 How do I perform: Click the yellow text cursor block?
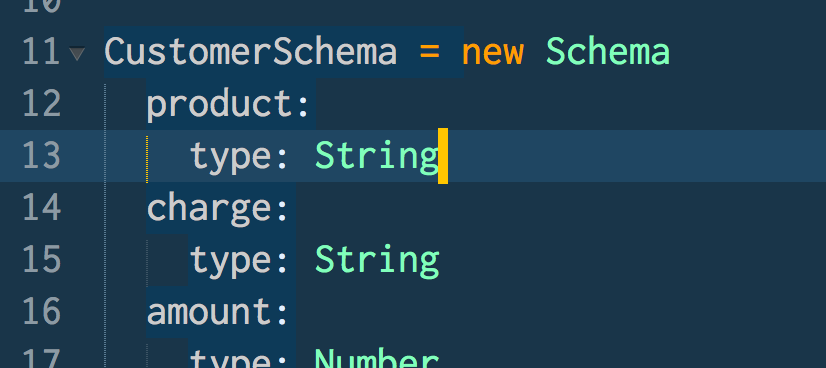click(x=443, y=156)
